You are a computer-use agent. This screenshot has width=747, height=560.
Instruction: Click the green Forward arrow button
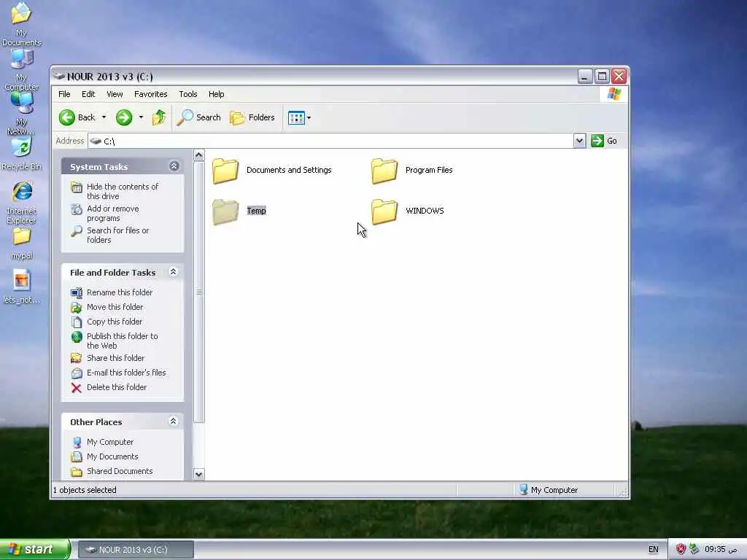(x=124, y=117)
